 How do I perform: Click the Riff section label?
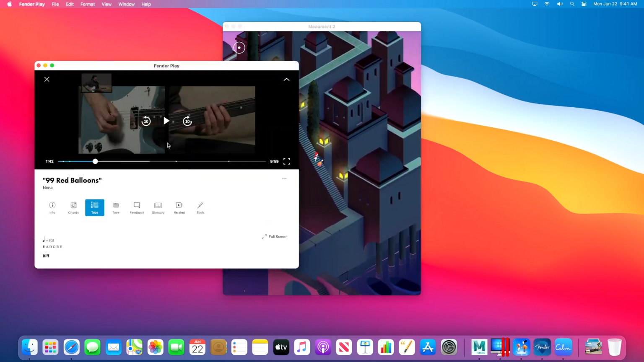point(46,256)
